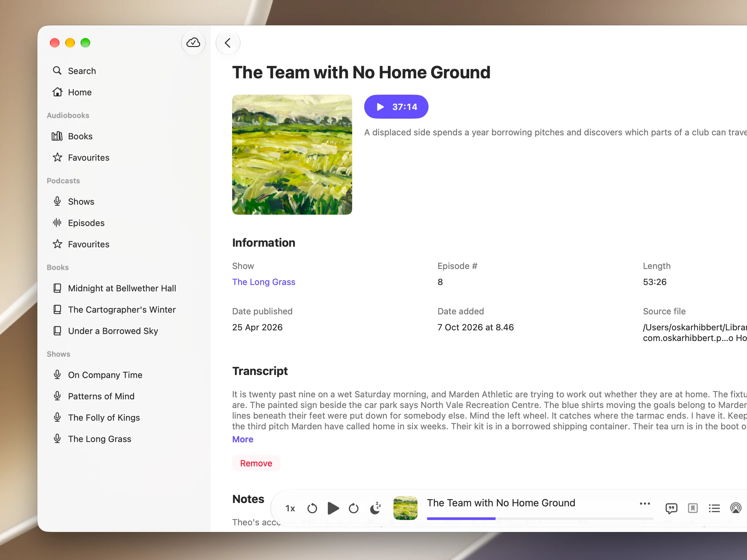Click the date added 7 Oct 2026 at 8.46
Viewport: 747px width, 560px height.
coord(476,327)
